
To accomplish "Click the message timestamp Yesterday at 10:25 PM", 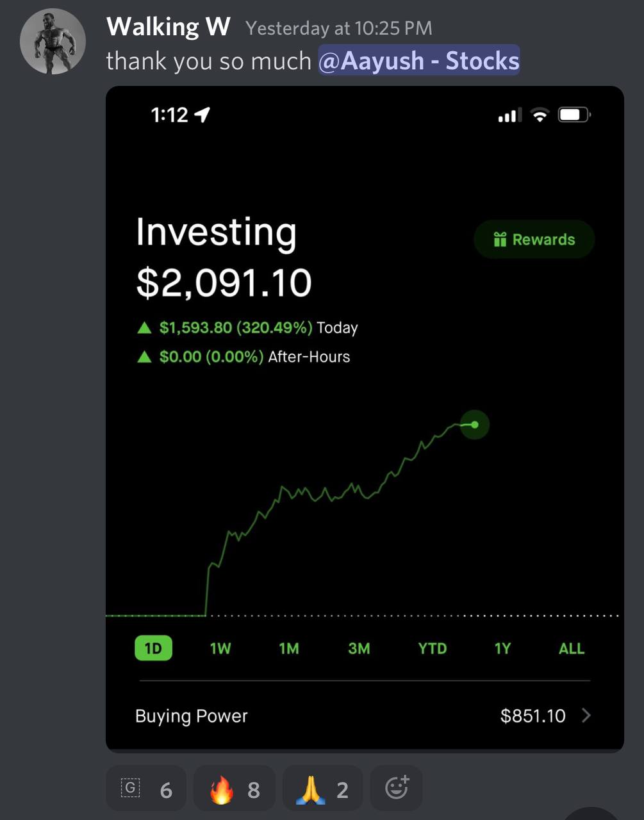I will pyautogui.click(x=339, y=28).
